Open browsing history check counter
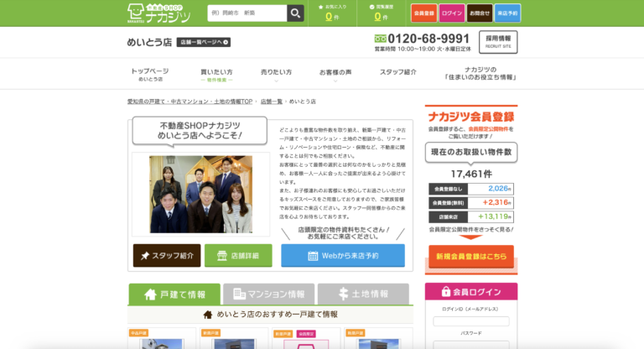This screenshot has width=644, height=349. tap(382, 13)
